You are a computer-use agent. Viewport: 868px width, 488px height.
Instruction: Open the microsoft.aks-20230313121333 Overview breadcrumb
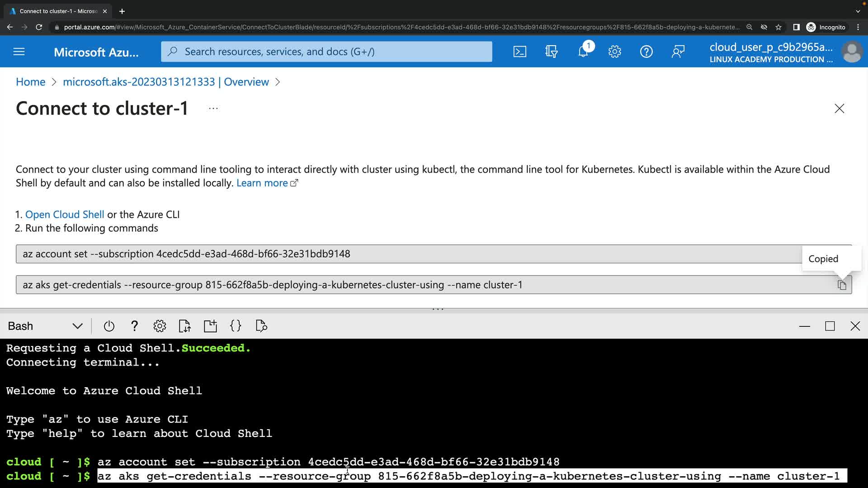tap(165, 82)
